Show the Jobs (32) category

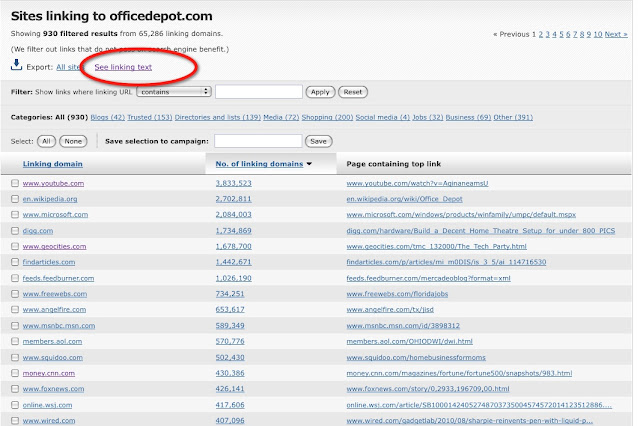[427, 118]
